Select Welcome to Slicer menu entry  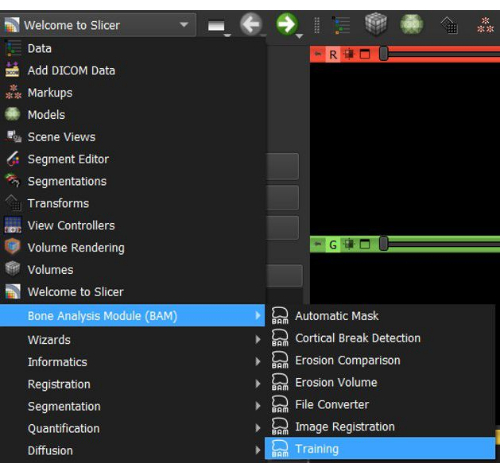point(133,292)
